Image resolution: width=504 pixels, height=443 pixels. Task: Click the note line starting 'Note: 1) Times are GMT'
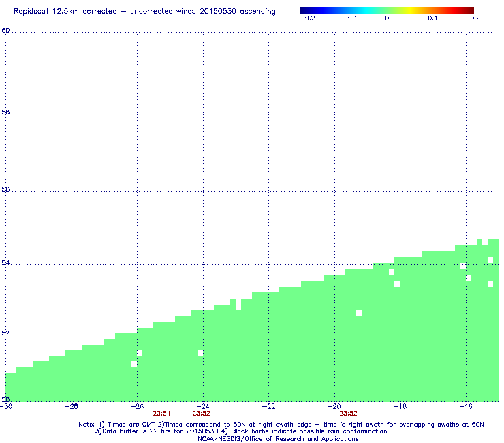[281, 425]
